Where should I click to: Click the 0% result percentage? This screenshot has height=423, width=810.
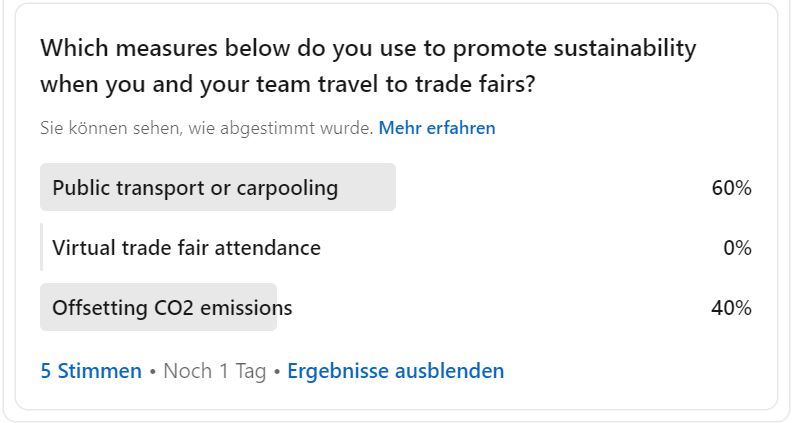[x=737, y=248]
